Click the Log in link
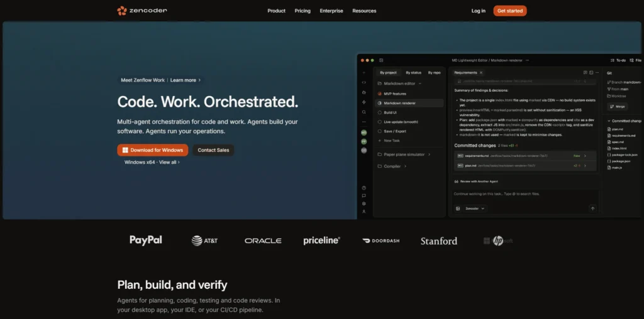The width and height of the screenshot is (644, 319). pos(478,11)
